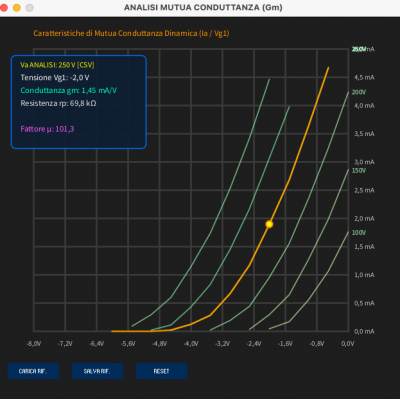This screenshot has height=399, width=400.
Task: Click the 'Fattore µ: 101,3' readout
Action: click(x=47, y=129)
